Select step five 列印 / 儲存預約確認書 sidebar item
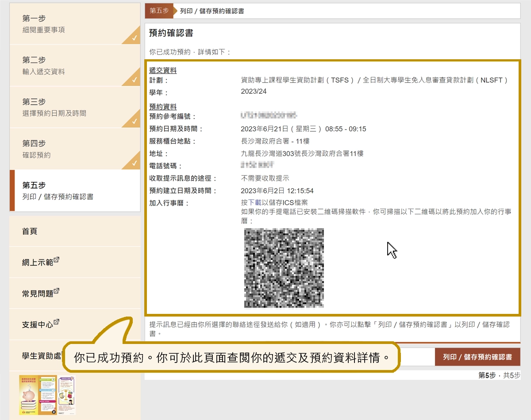Image resolution: width=531 pixels, height=420 pixels. coord(75,191)
